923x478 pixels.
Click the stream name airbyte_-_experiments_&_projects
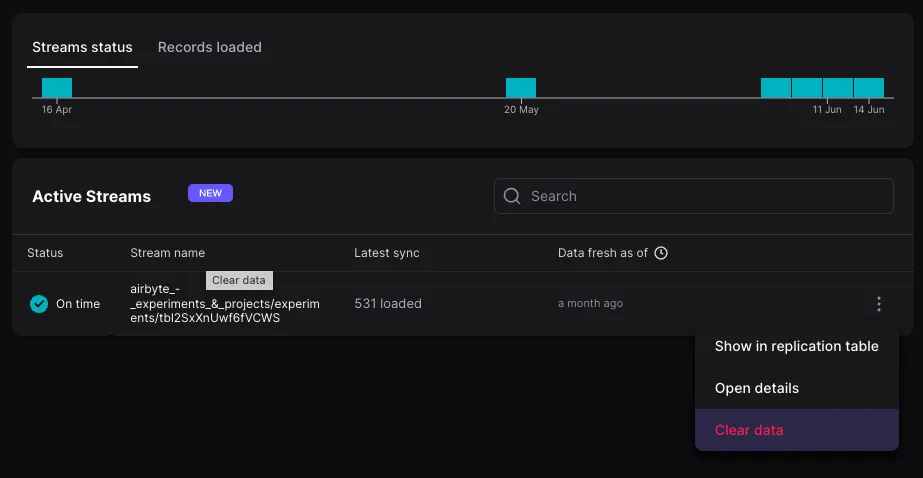pyautogui.click(x=225, y=304)
